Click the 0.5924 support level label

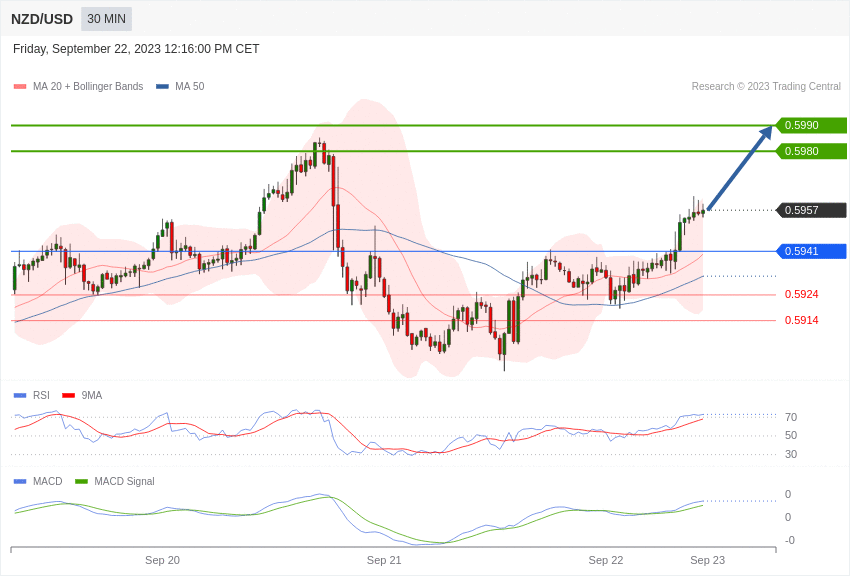tap(801, 294)
